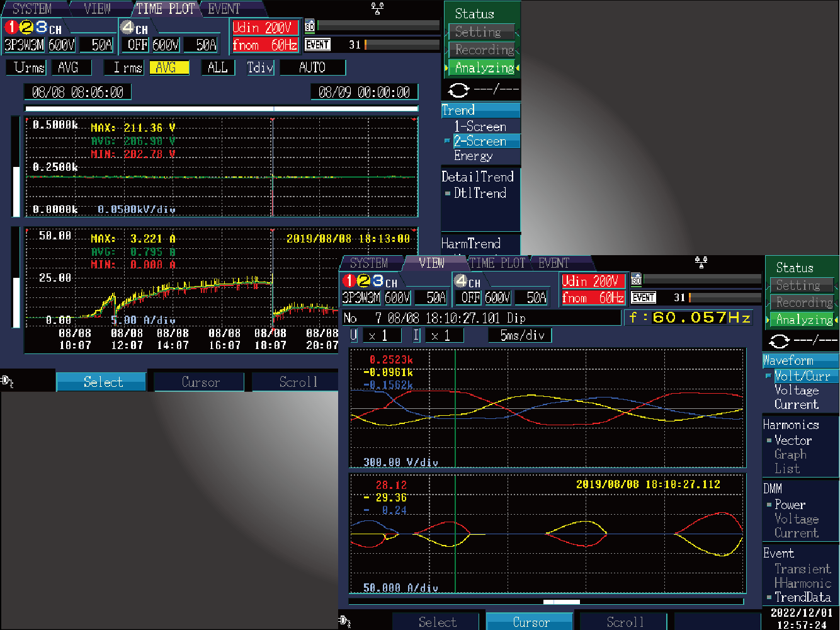The width and height of the screenshot is (840, 630).
Task: Click network icon in front window header
Action: pyautogui.click(x=701, y=261)
